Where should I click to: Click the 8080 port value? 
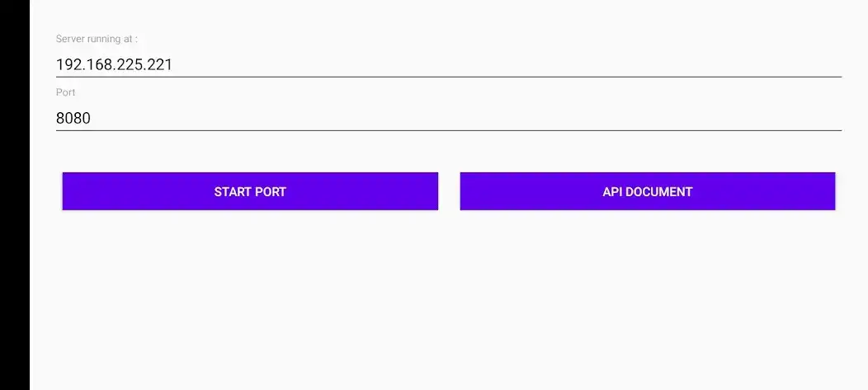click(73, 119)
